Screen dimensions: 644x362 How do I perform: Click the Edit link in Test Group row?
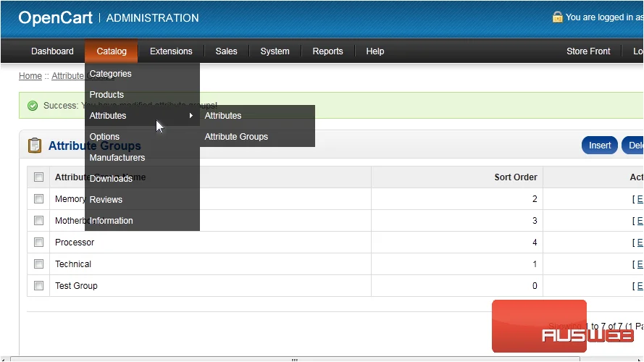(x=640, y=286)
